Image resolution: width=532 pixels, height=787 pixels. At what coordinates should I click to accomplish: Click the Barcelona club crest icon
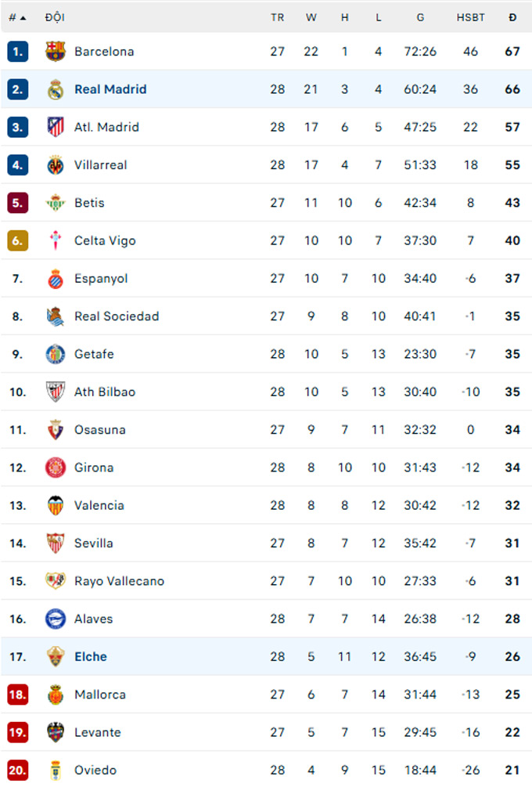56,52
